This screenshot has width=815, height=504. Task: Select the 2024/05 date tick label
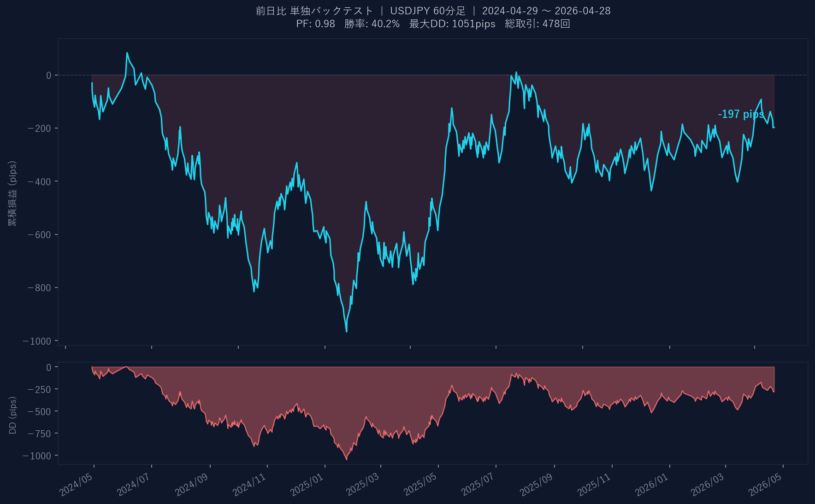coord(77,485)
